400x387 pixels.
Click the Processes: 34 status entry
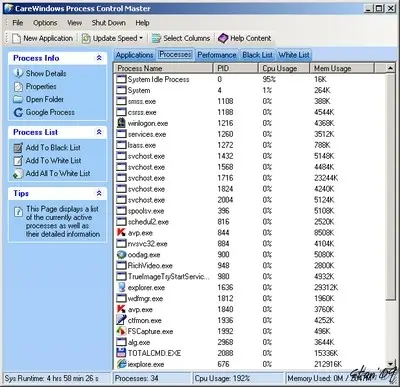pyautogui.click(x=152, y=379)
